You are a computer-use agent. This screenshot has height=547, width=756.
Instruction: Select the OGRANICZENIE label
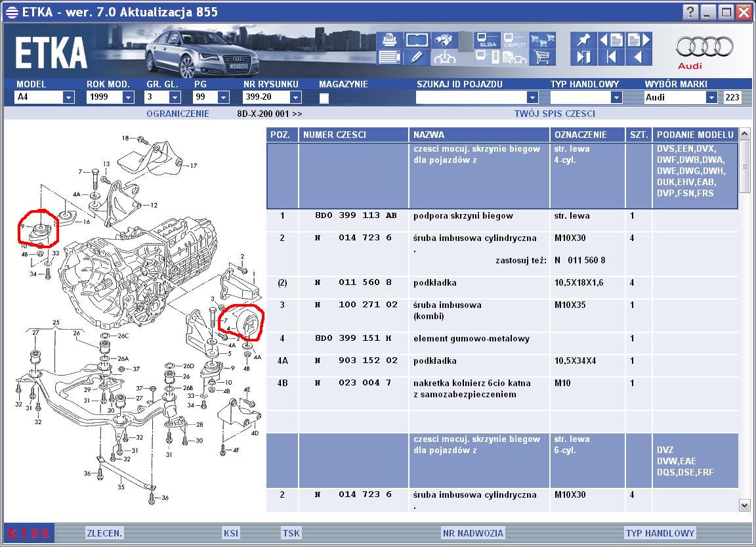(178, 114)
